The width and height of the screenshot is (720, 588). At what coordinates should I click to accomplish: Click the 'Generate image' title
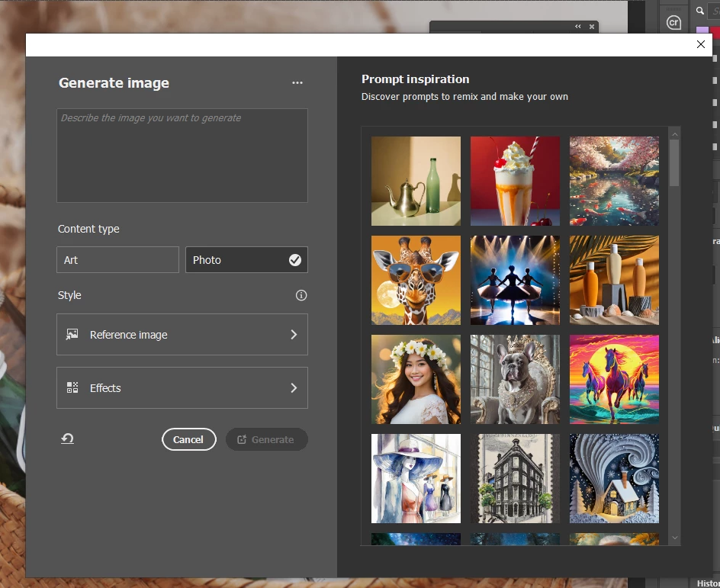point(114,82)
